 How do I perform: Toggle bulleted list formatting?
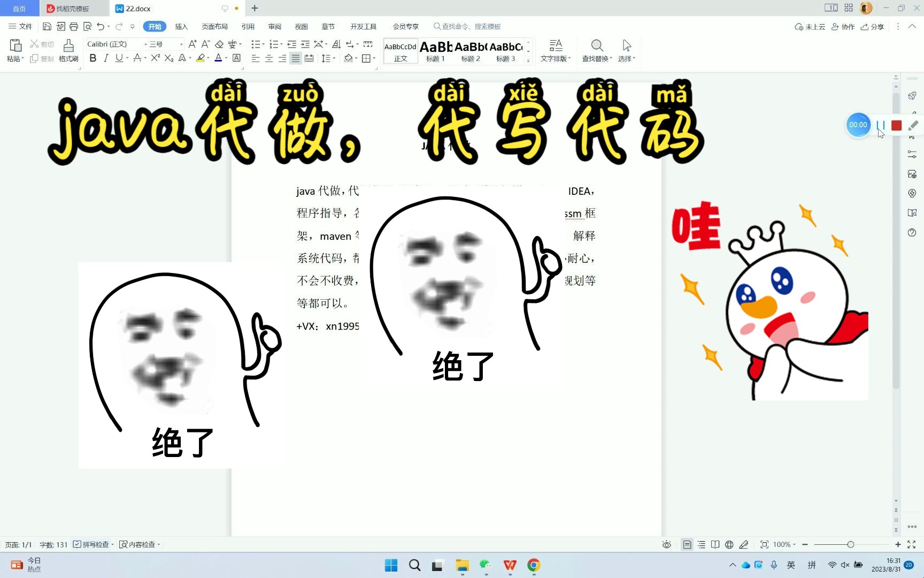(x=255, y=44)
